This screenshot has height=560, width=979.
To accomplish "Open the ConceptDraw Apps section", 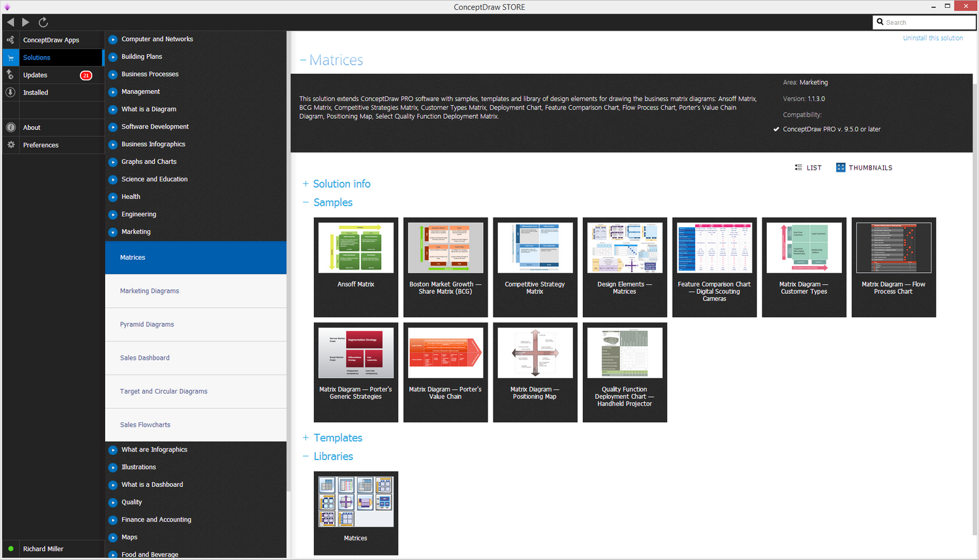I will [52, 40].
